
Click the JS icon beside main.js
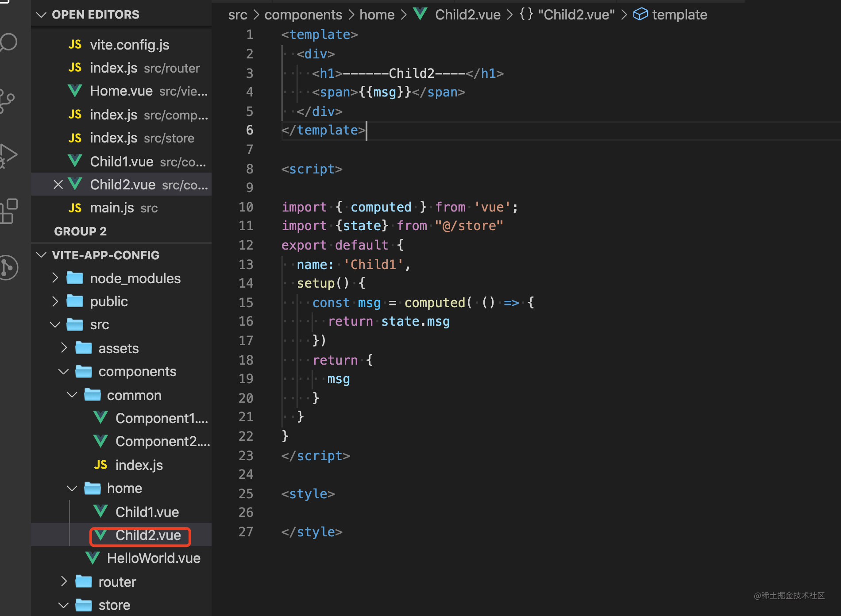(x=75, y=208)
